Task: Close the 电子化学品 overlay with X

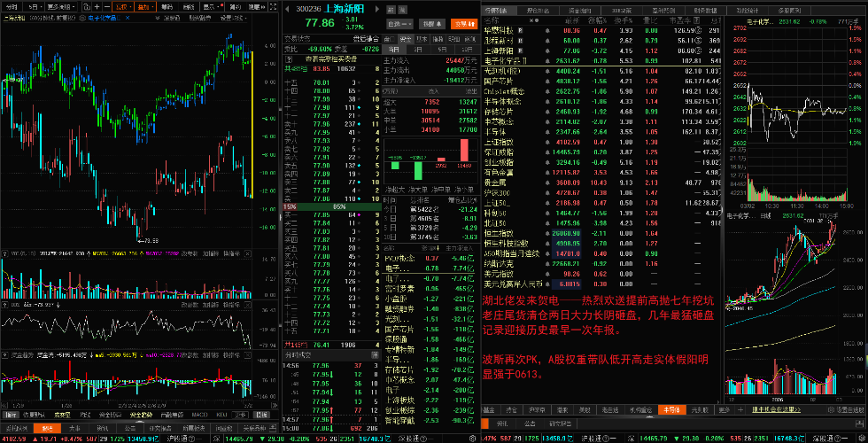Action: (128, 18)
